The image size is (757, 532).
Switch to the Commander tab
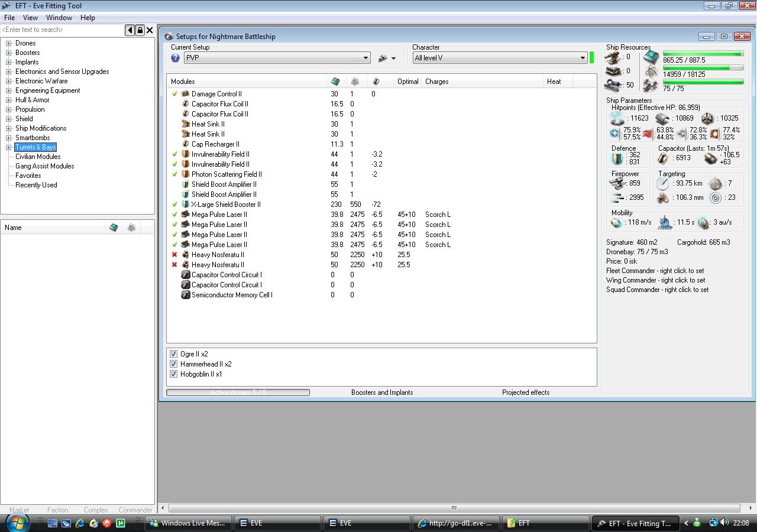coord(135,510)
